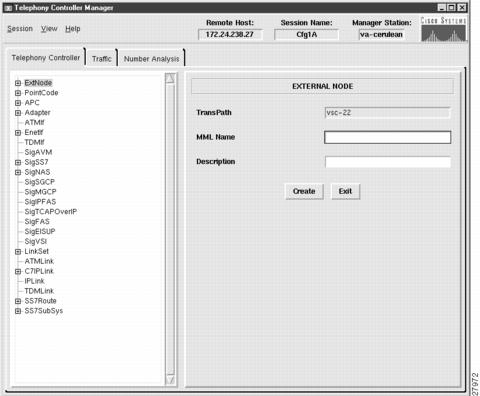Open the Help menu
The image size is (480, 396).
point(73,29)
